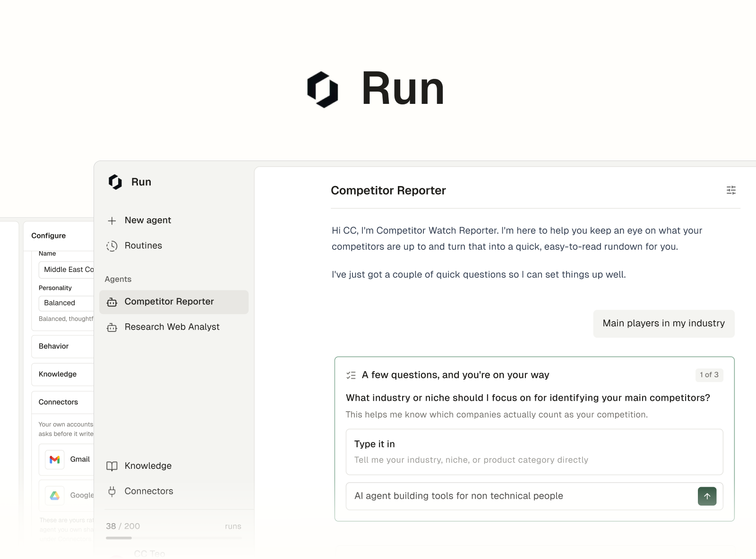This screenshot has height=559, width=756.
Task: Click the runs usage progress bar
Action: (x=174, y=538)
